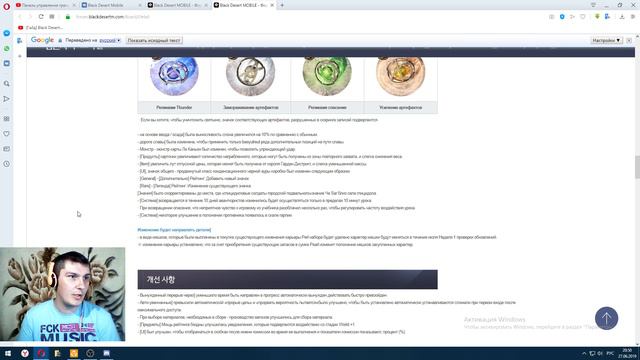The image size is (640, 360).
Task: Click the blue link text above pearl changes paragraph
Action: click(x=174, y=230)
